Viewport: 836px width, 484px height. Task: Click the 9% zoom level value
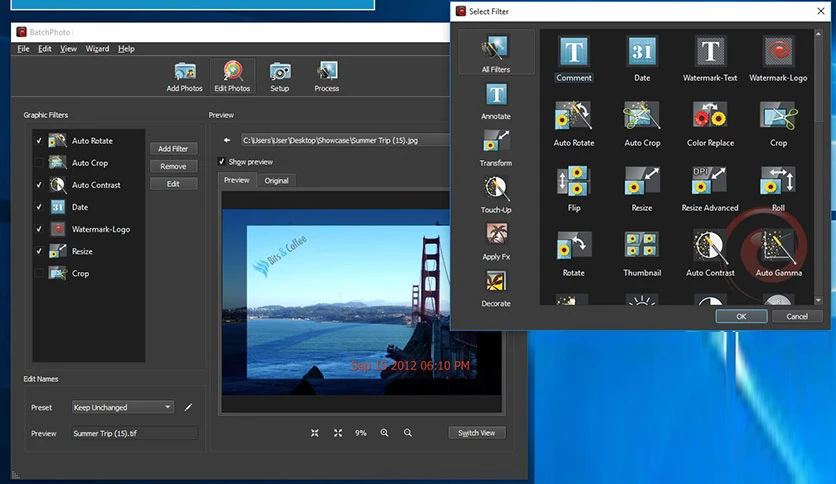click(361, 433)
